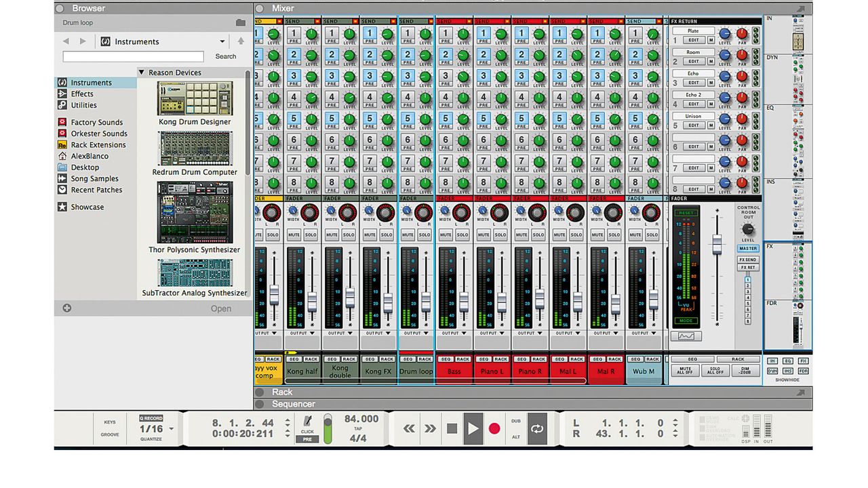Click the Fast Forward transport button

click(x=430, y=428)
